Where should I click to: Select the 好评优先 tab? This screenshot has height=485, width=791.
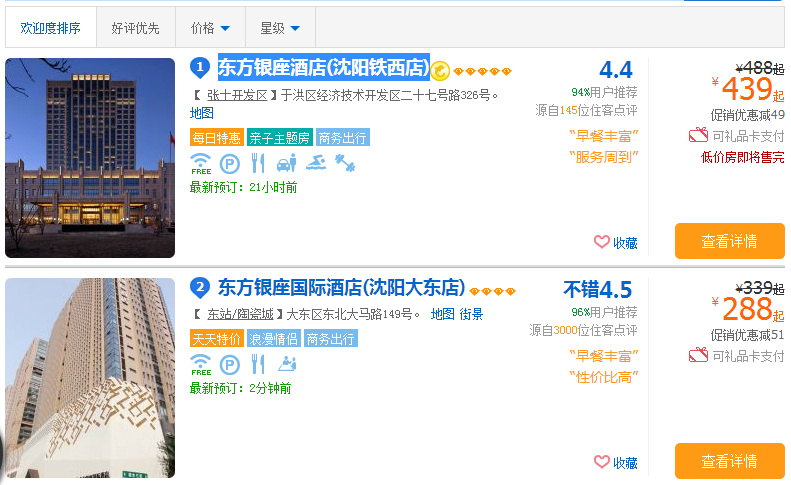pyautogui.click(x=135, y=28)
